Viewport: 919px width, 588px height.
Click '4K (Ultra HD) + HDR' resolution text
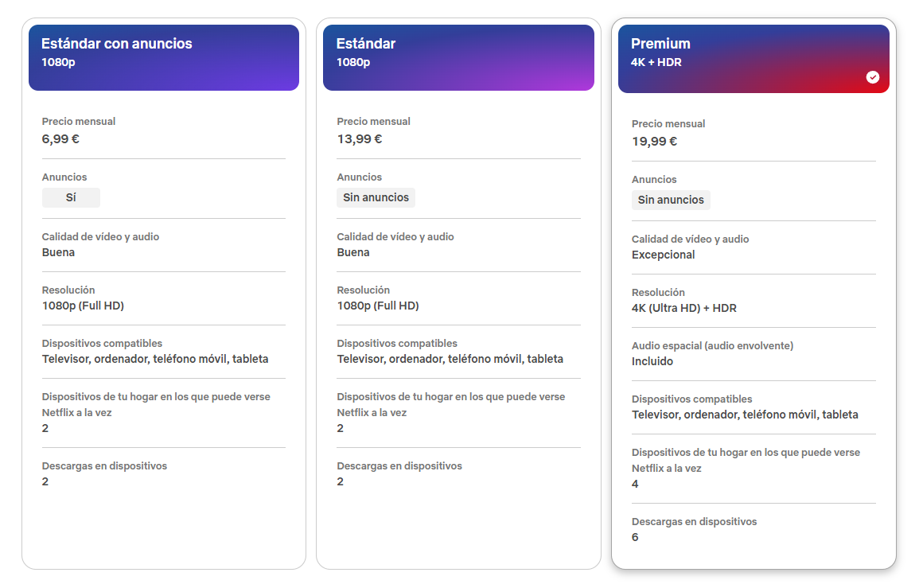(684, 309)
